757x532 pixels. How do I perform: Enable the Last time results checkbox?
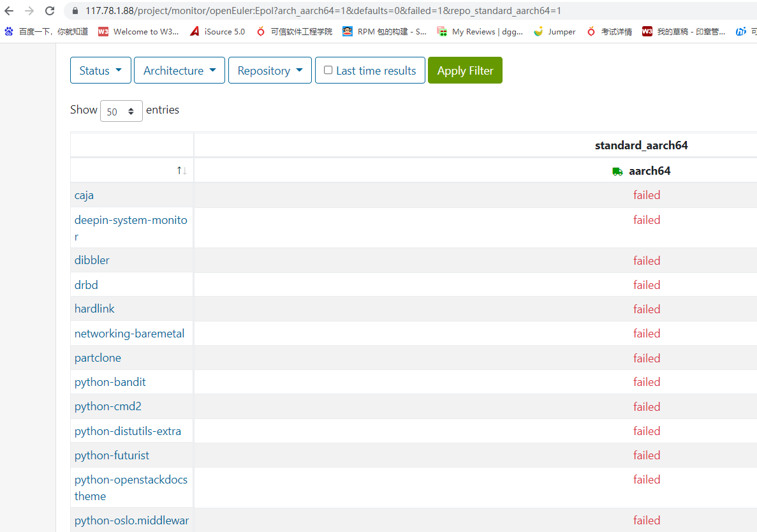(x=328, y=70)
